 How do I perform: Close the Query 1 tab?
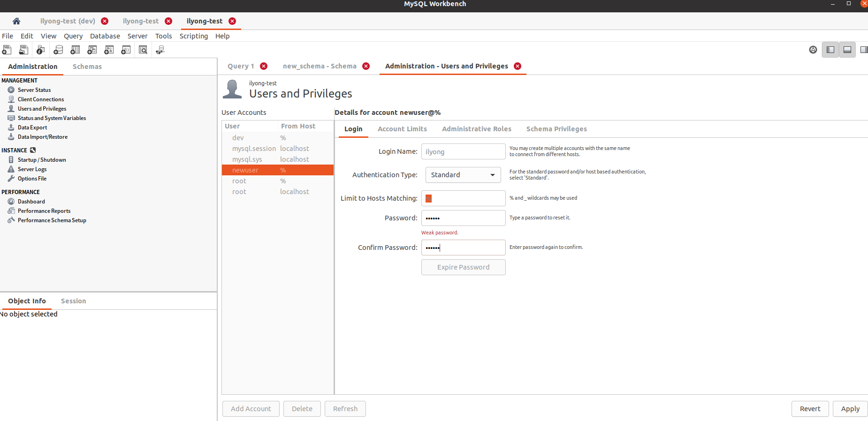[x=264, y=66]
